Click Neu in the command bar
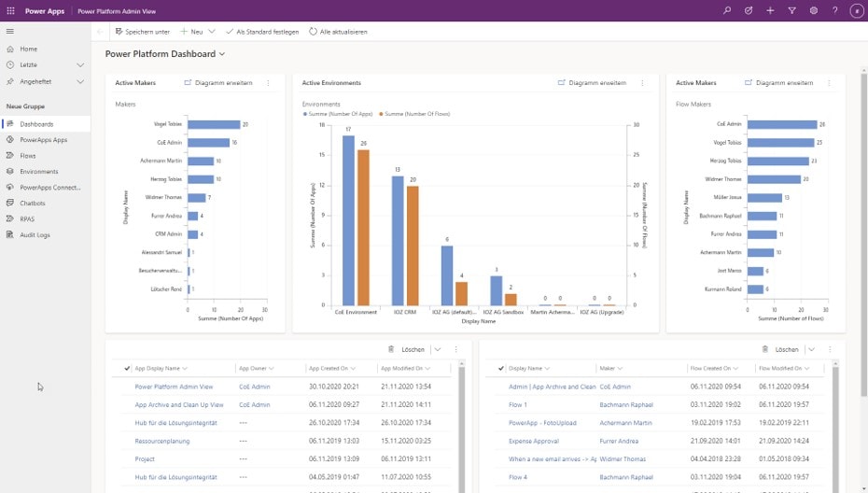868x493 pixels. coord(191,32)
